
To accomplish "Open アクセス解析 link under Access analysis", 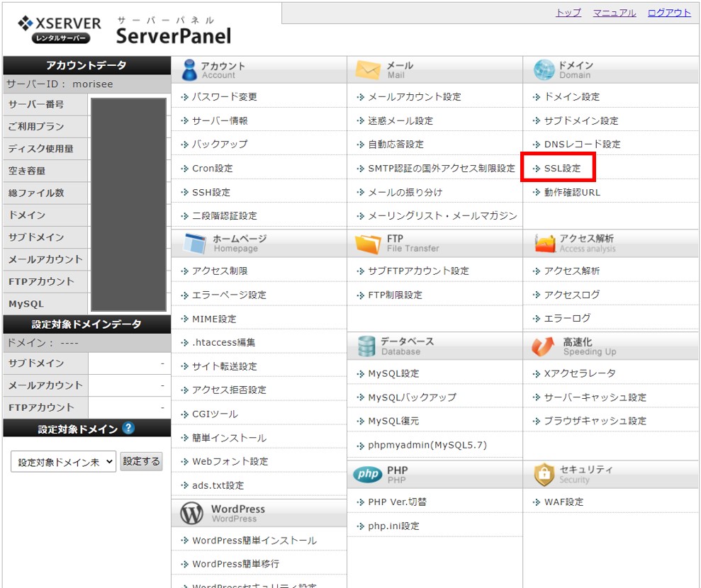I will click(x=572, y=271).
